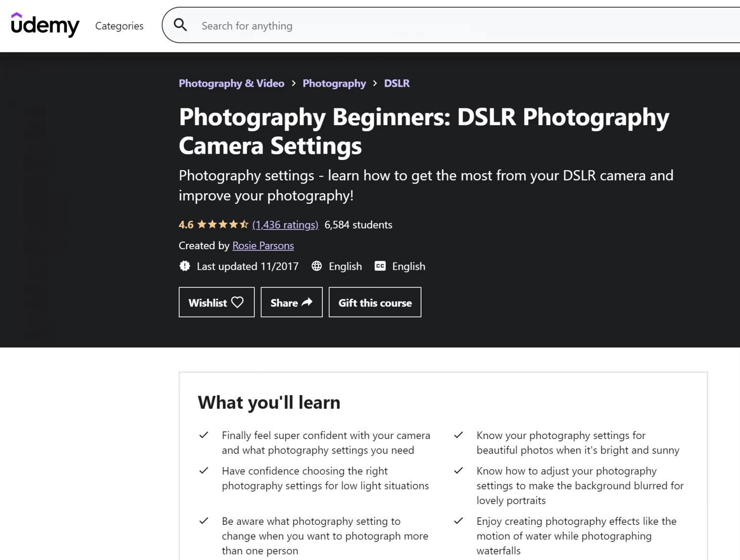Click the 'Created by' label

pyautogui.click(x=204, y=246)
